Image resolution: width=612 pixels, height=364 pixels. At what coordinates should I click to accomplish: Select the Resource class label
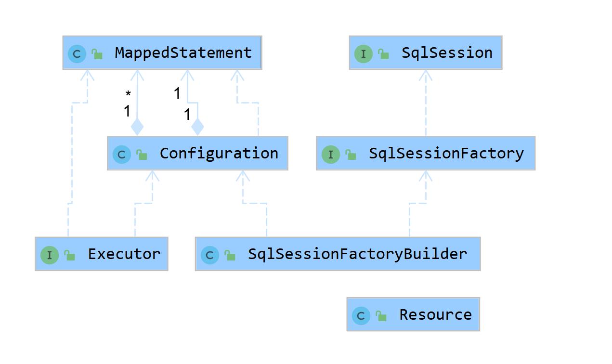[436, 314]
